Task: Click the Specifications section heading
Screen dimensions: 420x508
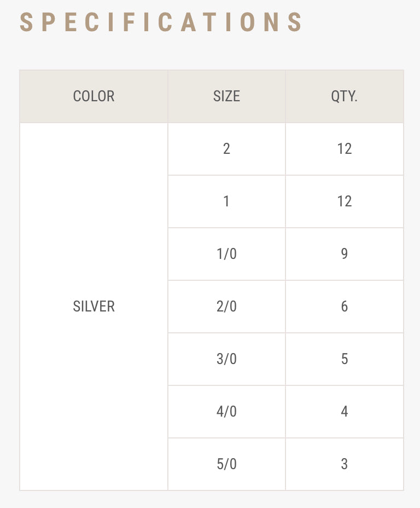Action: [x=161, y=22]
